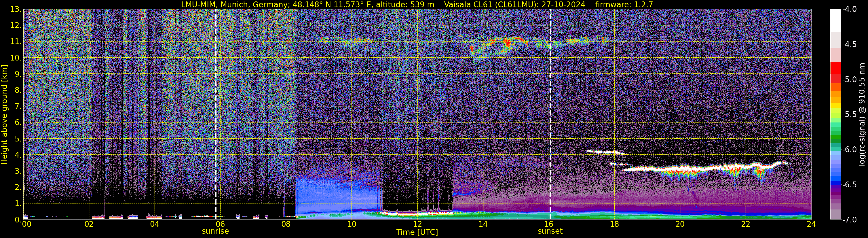Click the "Time [UTC]" axis title
868x238 pixels.
tap(417, 232)
